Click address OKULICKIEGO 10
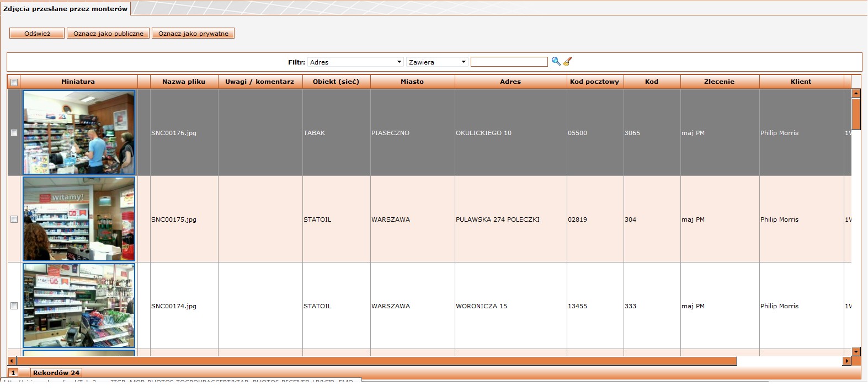The image size is (868, 391). [483, 133]
